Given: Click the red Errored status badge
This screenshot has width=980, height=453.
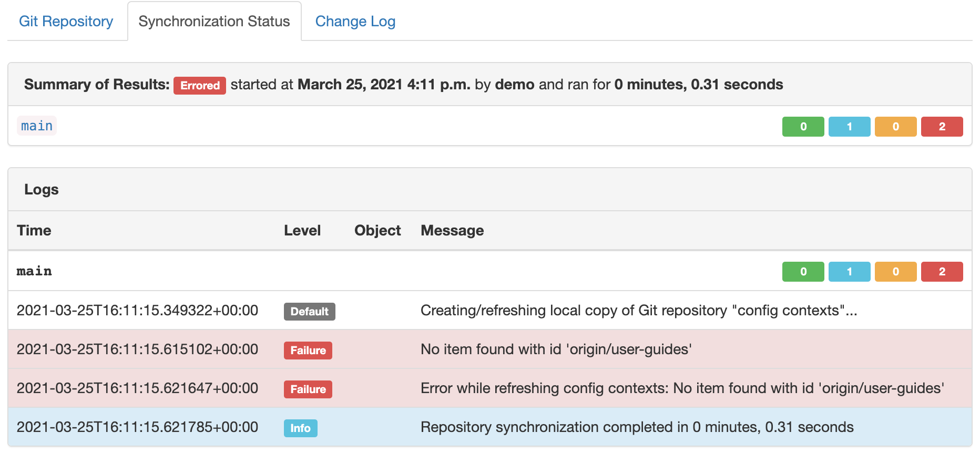Looking at the screenshot, I should 200,85.
